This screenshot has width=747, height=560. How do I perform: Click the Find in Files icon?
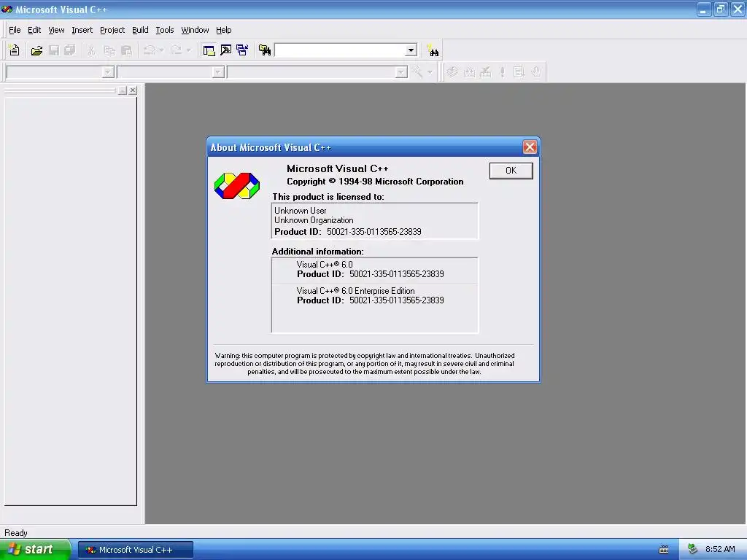(264, 50)
